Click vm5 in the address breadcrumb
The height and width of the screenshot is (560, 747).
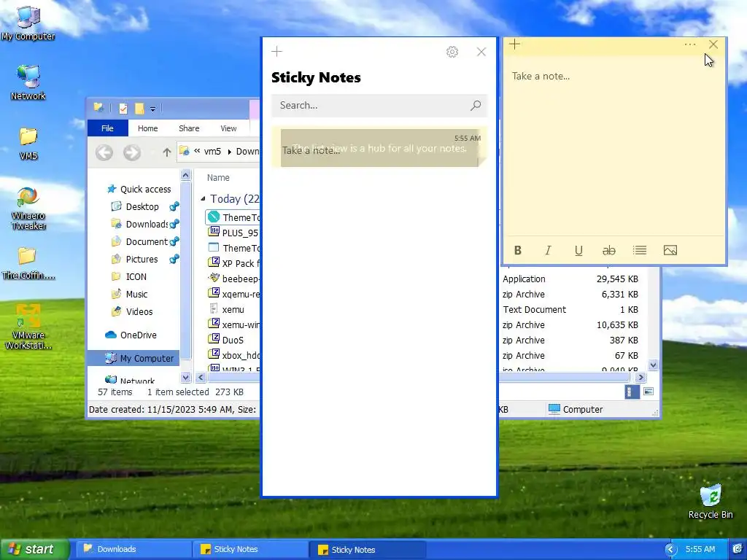(x=212, y=152)
